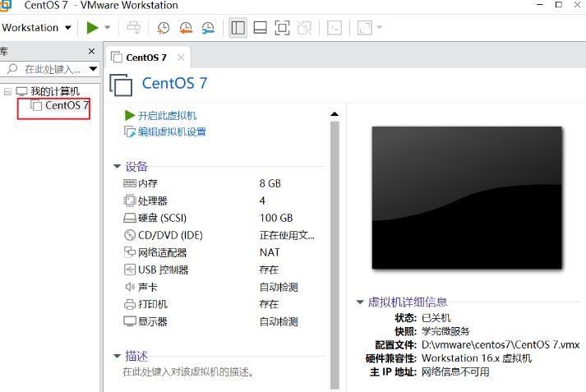Viewport: 586px width, 392px height.
Task: Open the 声卡 device entry
Action: (x=148, y=287)
